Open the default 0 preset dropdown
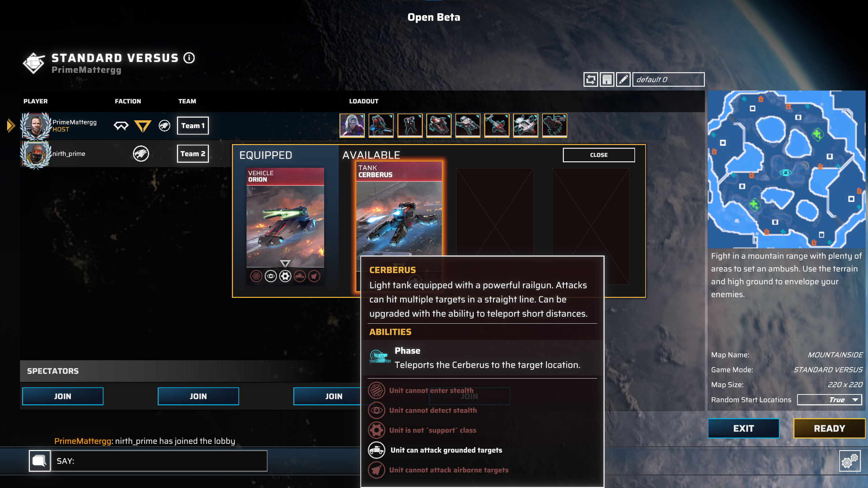868x488 pixels. click(x=668, y=79)
